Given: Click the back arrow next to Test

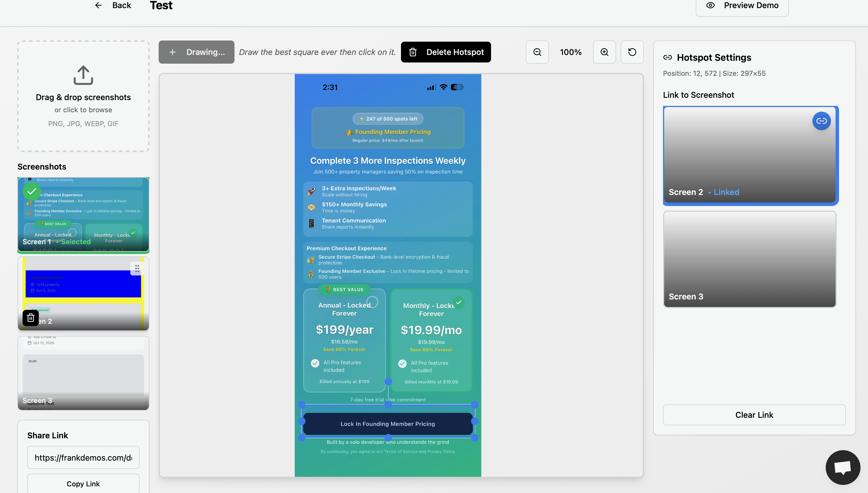Looking at the screenshot, I should pos(98,5).
